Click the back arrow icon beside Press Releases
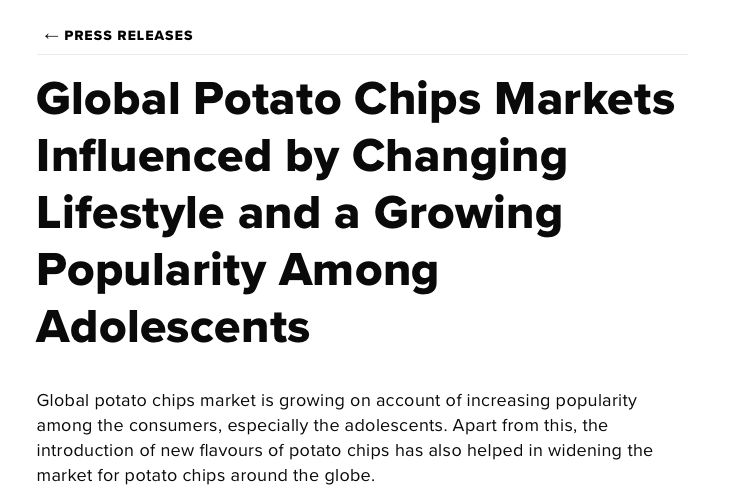Image resolution: width=735 pixels, height=502 pixels. tap(51, 36)
